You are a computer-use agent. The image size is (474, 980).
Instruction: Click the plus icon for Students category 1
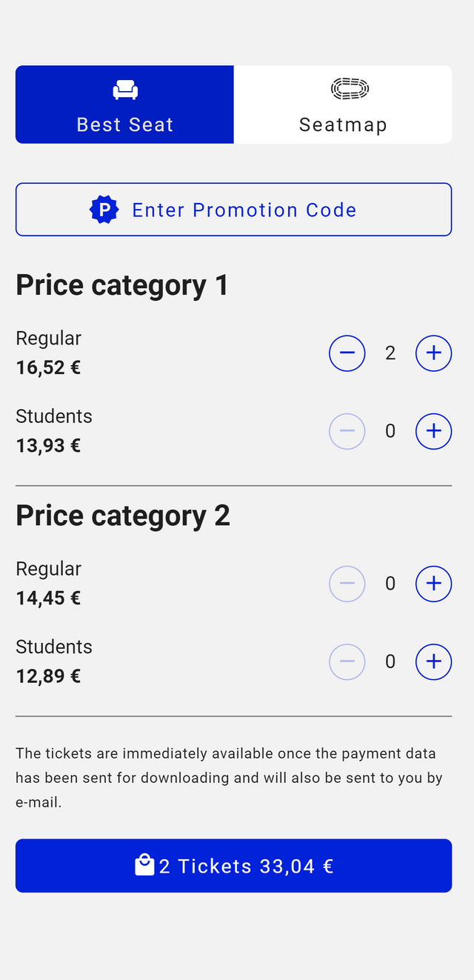[x=433, y=431]
